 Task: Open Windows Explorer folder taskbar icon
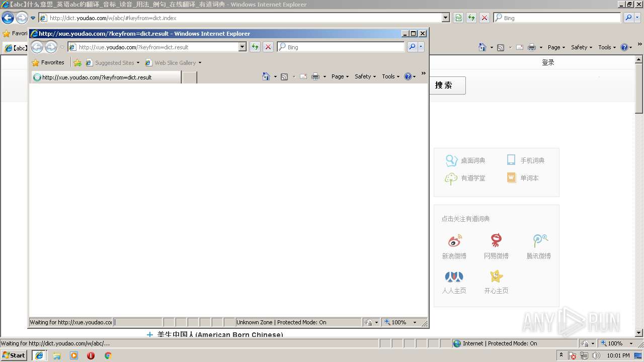point(57,355)
